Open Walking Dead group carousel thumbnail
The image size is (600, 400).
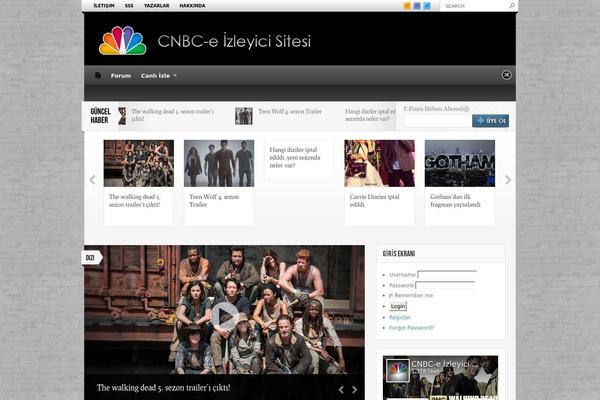[139, 163]
